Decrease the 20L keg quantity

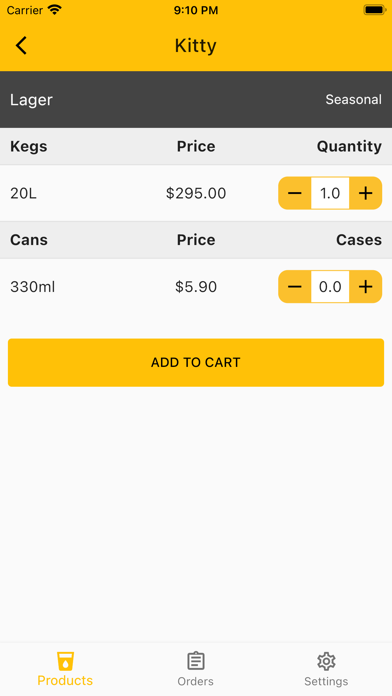(295, 193)
